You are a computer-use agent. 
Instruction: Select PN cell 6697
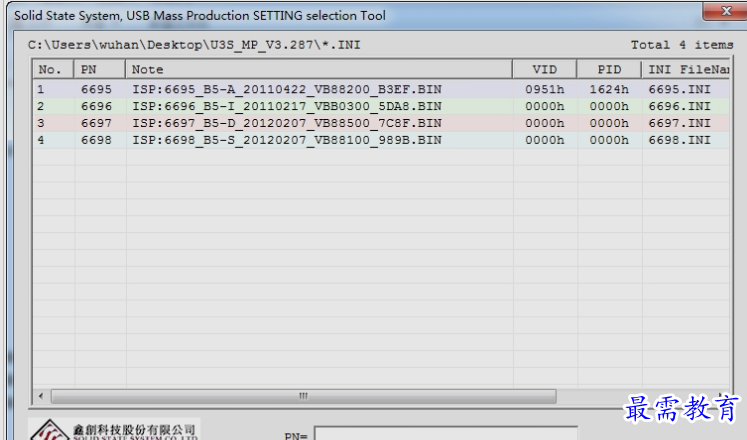click(96, 123)
